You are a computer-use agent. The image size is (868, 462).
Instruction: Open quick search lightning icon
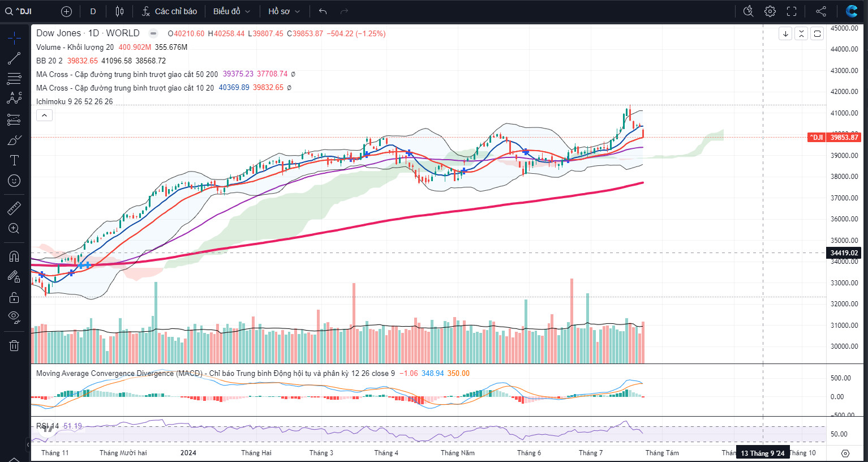[x=748, y=11]
